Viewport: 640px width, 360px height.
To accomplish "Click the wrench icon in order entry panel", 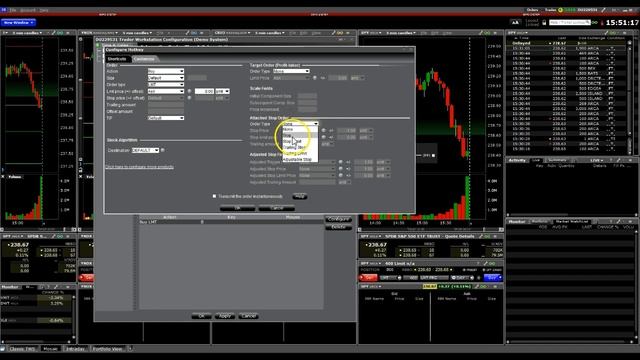I will 486,264.
